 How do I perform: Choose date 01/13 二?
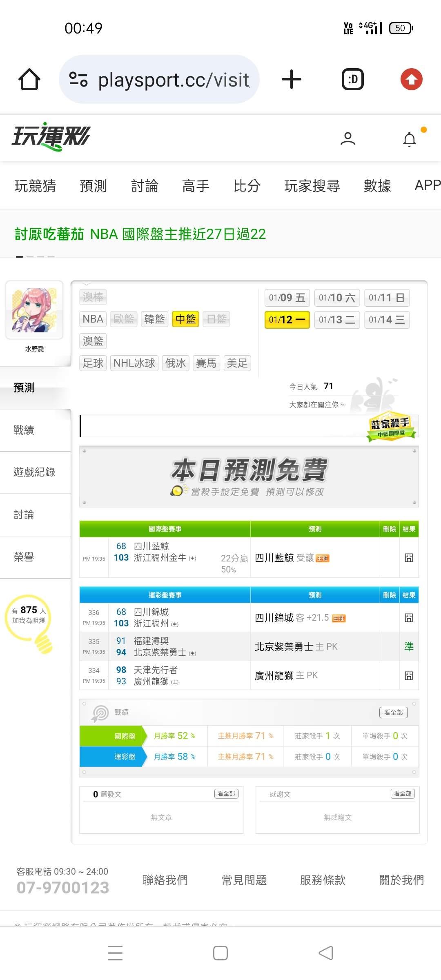coord(337,320)
